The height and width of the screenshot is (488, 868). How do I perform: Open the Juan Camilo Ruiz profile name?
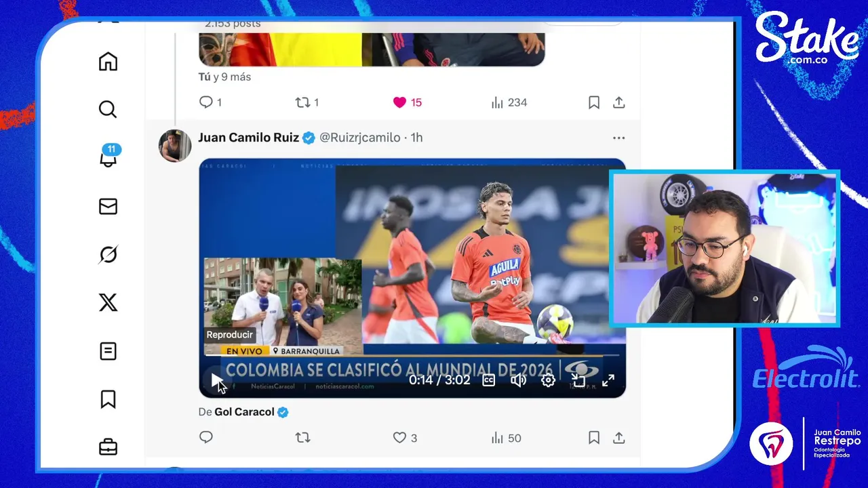click(248, 138)
